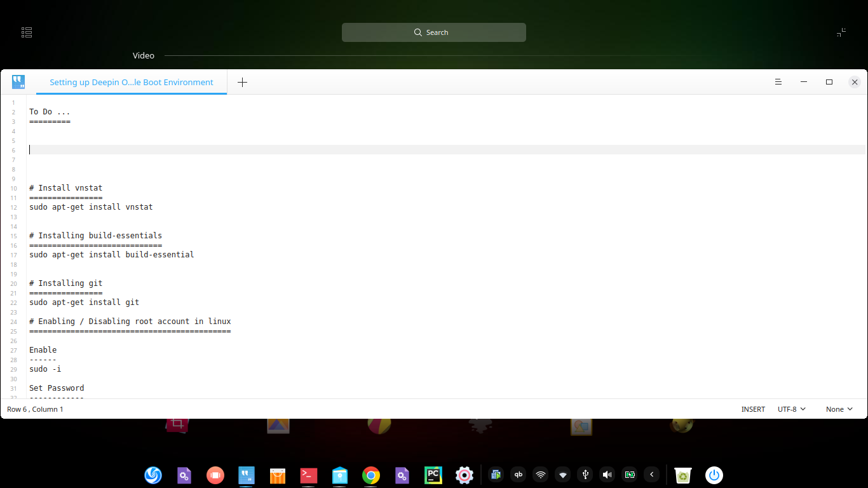Viewport: 868px width, 488px height.
Task: Open the Trash from the dock
Action: (682, 475)
